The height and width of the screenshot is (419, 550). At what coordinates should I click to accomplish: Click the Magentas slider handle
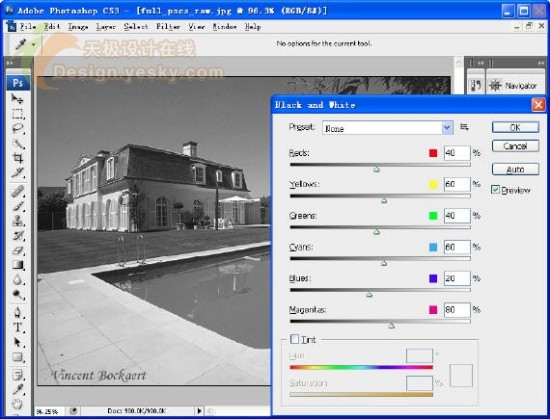391,326
